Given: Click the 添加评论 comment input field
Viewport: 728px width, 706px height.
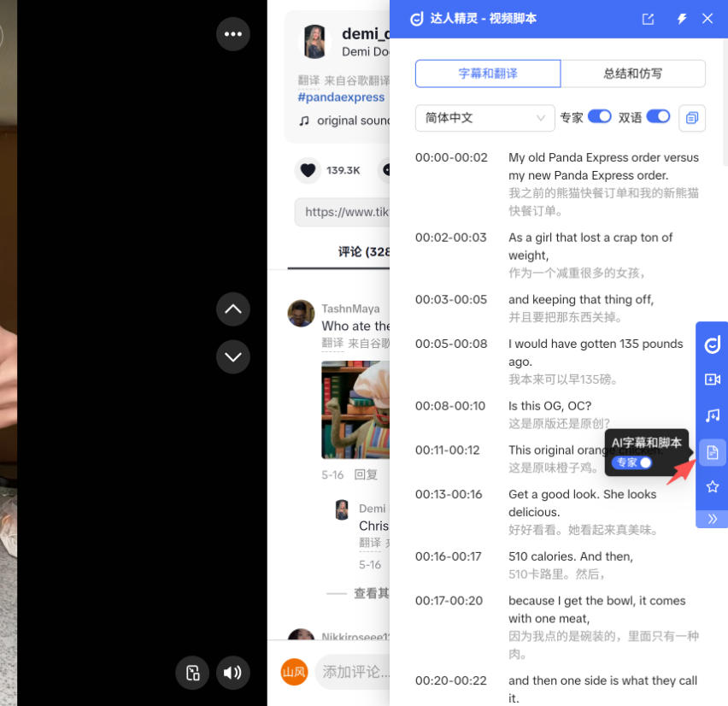Looking at the screenshot, I should pyautogui.click(x=354, y=672).
